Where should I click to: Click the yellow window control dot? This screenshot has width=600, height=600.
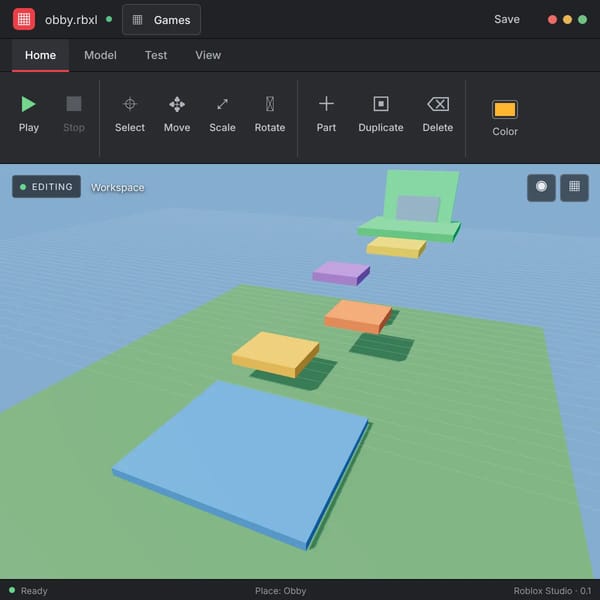(567, 20)
